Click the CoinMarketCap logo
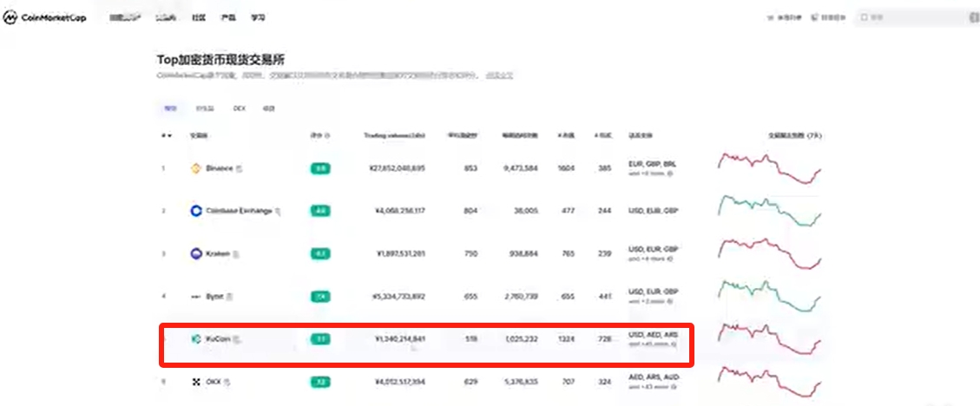980x406 pixels. tap(44, 17)
